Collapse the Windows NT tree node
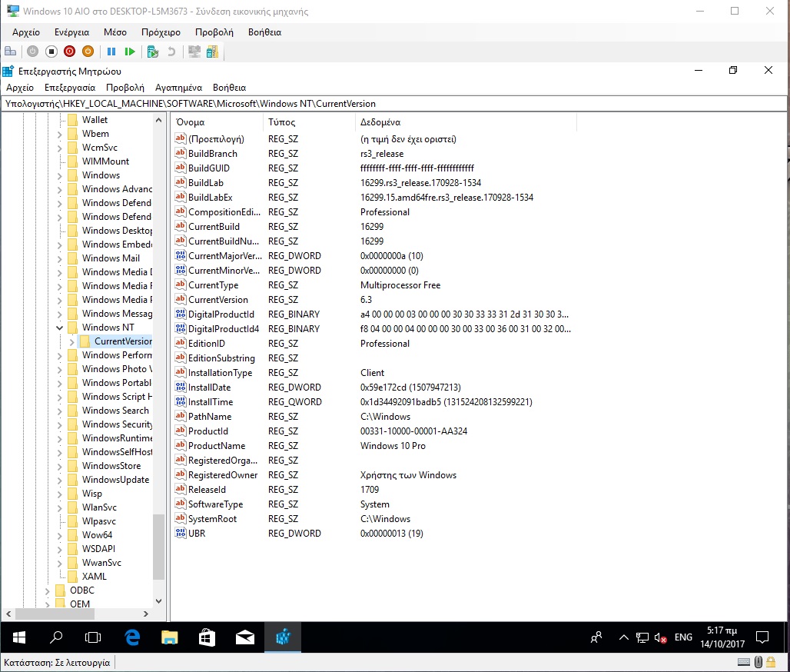 [59, 328]
